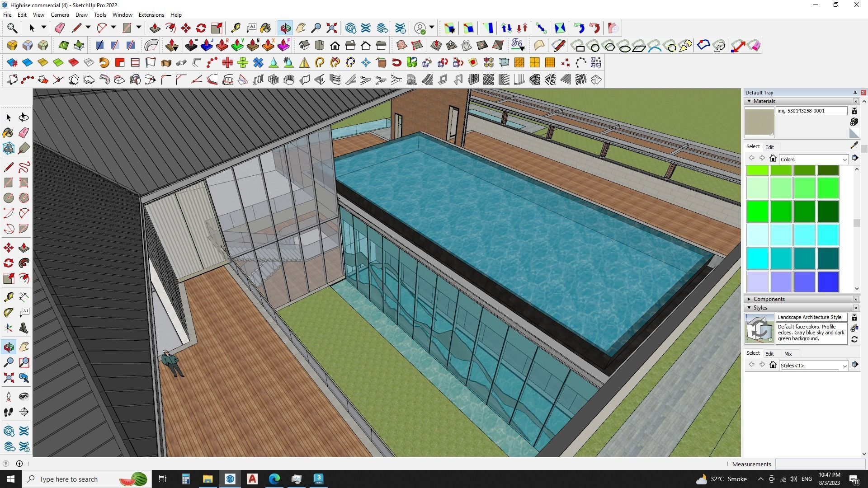Select the Paint Bucket tool in left toolbar

(8, 133)
